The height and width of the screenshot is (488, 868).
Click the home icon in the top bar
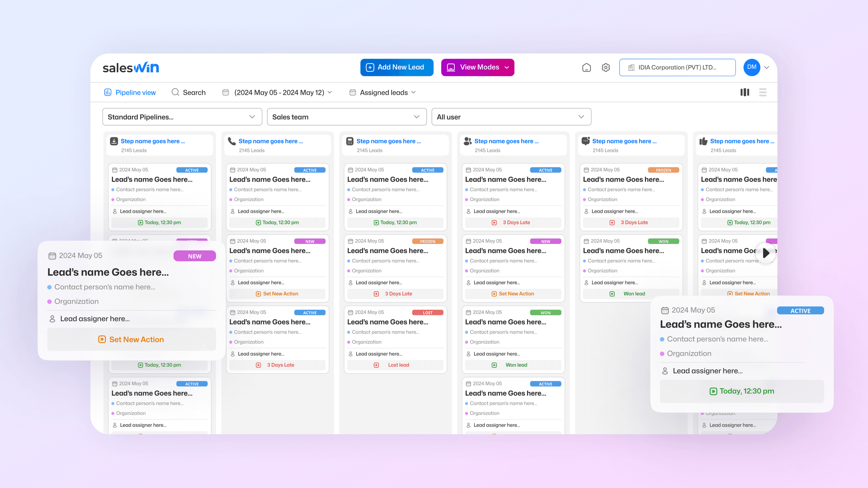click(x=586, y=67)
